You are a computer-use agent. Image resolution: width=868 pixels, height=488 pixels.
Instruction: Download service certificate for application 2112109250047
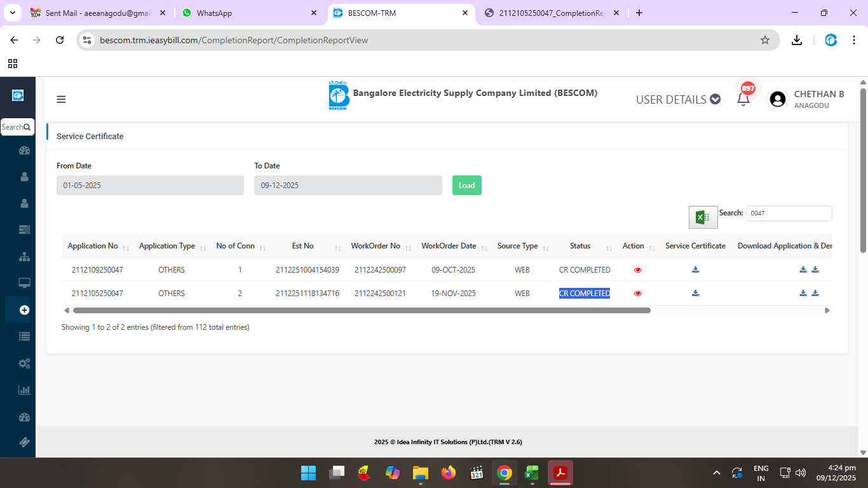point(695,270)
